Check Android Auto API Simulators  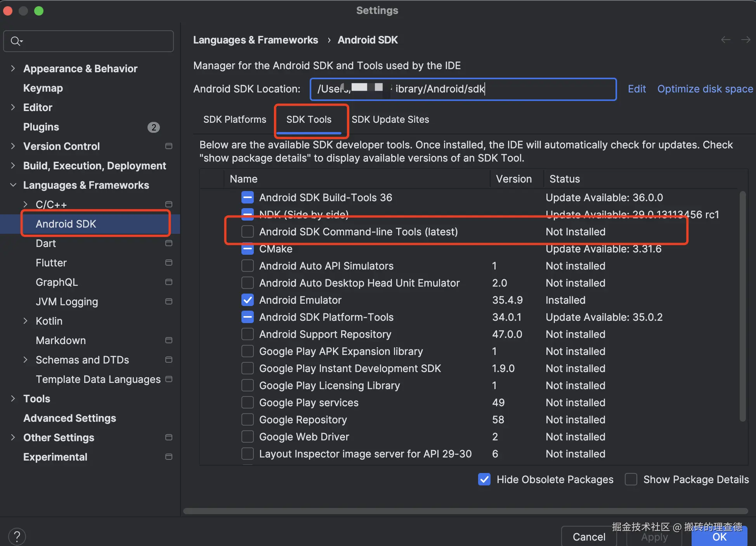pyautogui.click(x=248, y=266)
